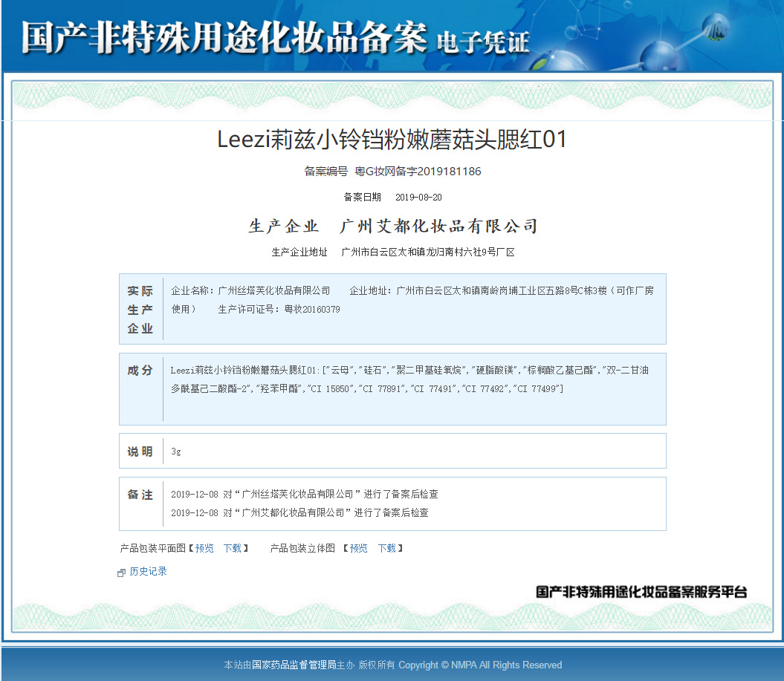Click the 生产企业地址 label

[x=299, y=252]
